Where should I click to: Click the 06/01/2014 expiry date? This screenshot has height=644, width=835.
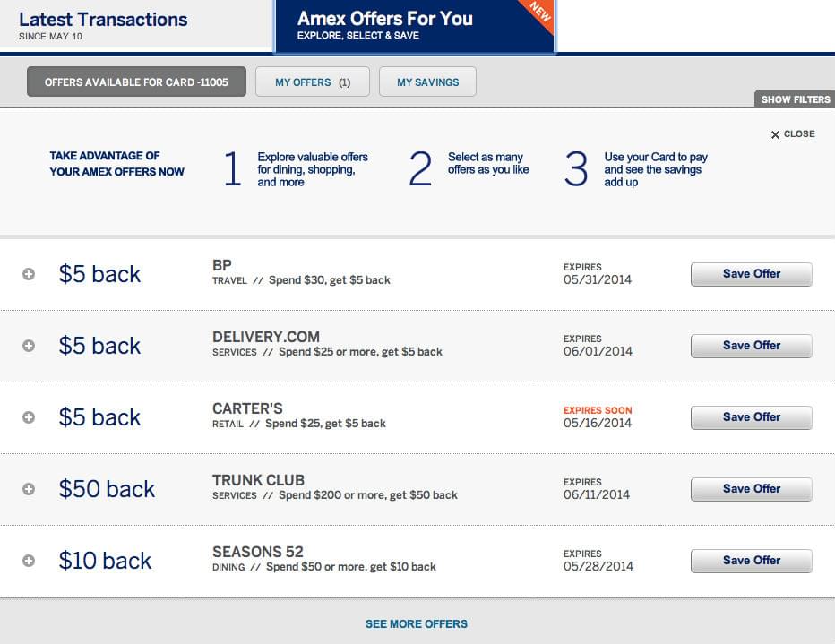tap(598, 351)
